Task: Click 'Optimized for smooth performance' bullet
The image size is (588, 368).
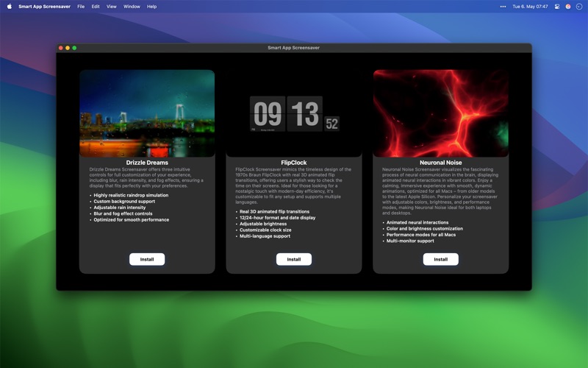Action: tap(132, 219)
